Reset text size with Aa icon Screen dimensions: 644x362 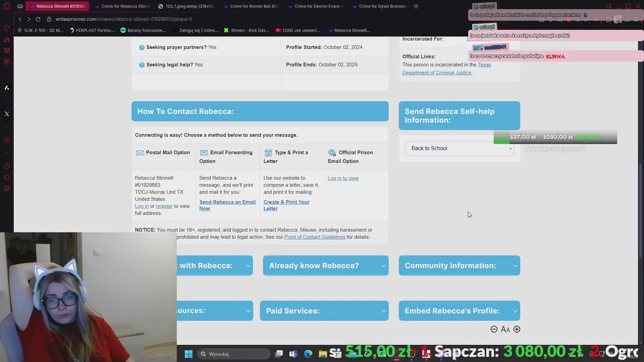click(x=505, y=329)
